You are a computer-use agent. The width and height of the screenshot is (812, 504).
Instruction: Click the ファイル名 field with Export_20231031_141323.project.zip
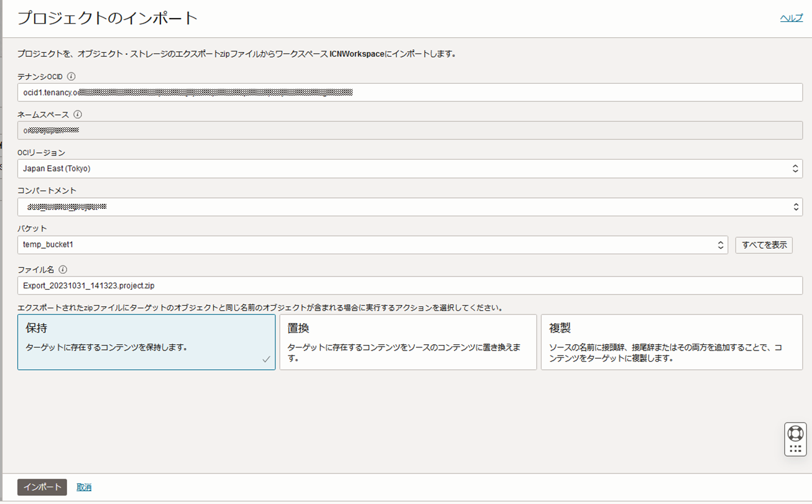coord(410,285)
